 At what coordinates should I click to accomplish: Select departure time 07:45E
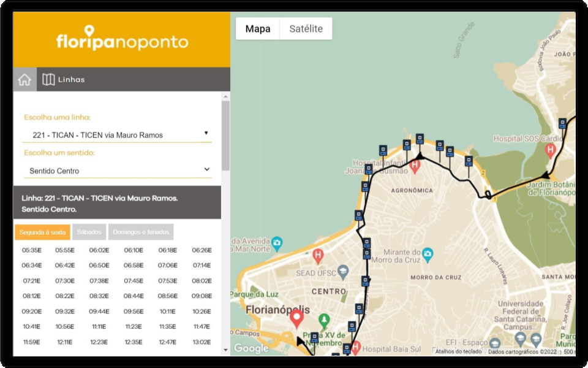coord(134,280)
